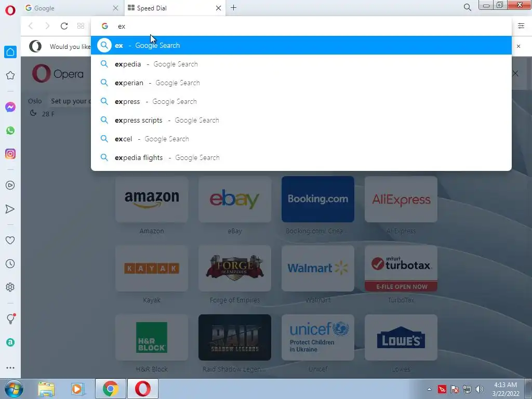Go to the Home sidebar icon

[x=10, y=52]
